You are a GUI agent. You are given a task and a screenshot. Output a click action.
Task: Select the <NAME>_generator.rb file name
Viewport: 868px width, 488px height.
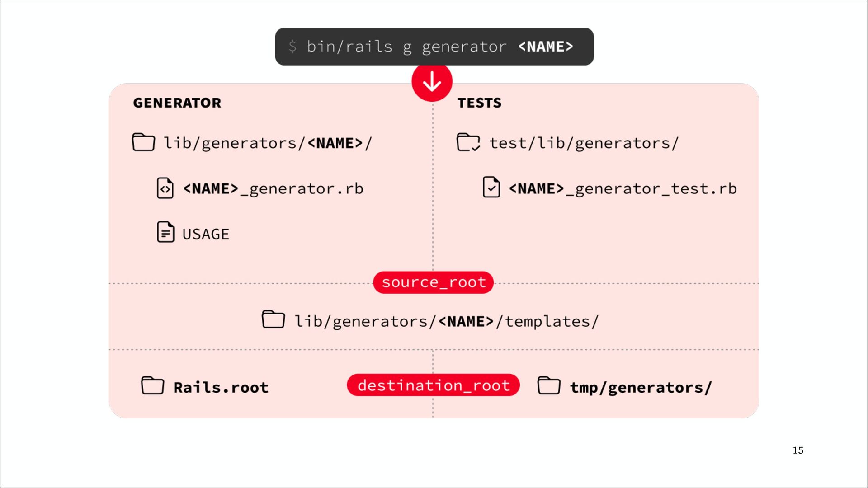coord(273,189)
